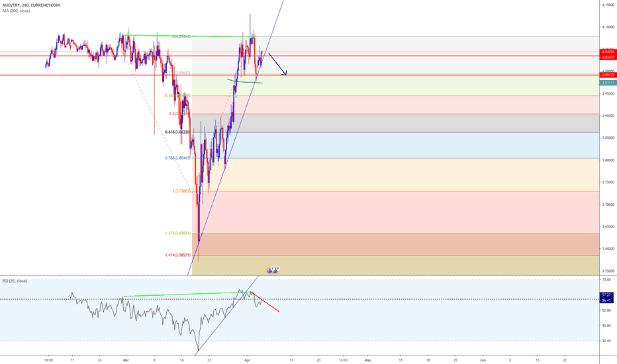
Task: Click the 3.99177 red price label
Action: [607, 75]
